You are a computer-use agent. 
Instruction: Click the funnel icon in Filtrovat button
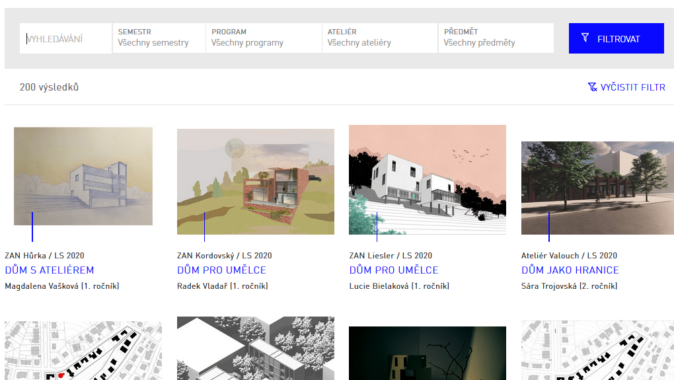click(x=585, y=38)
